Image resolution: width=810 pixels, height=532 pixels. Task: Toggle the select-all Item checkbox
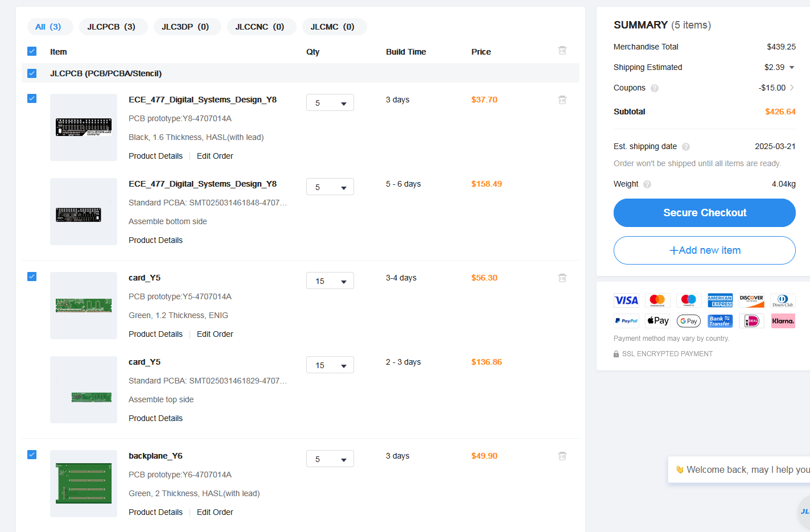pos(32,51)
